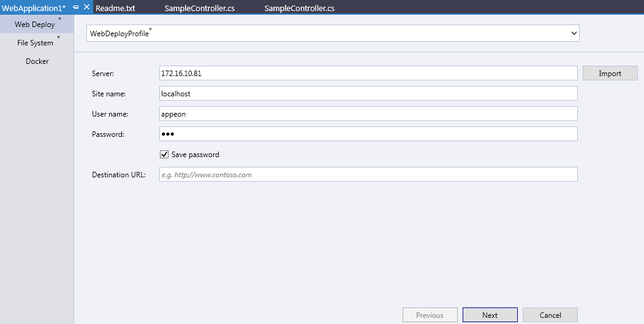Toggle the Save password checkbox
644x324 pixels.
(x=164, y=155)
